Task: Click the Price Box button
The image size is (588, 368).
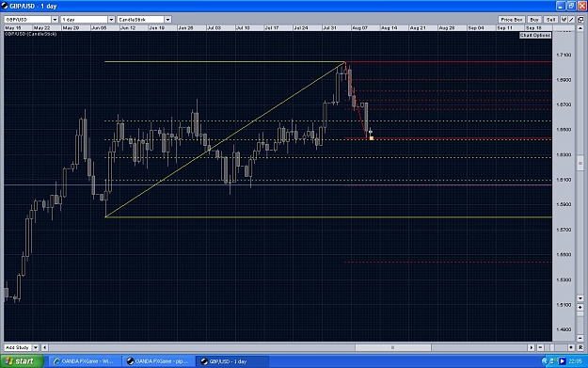Action: click(512, 20)
